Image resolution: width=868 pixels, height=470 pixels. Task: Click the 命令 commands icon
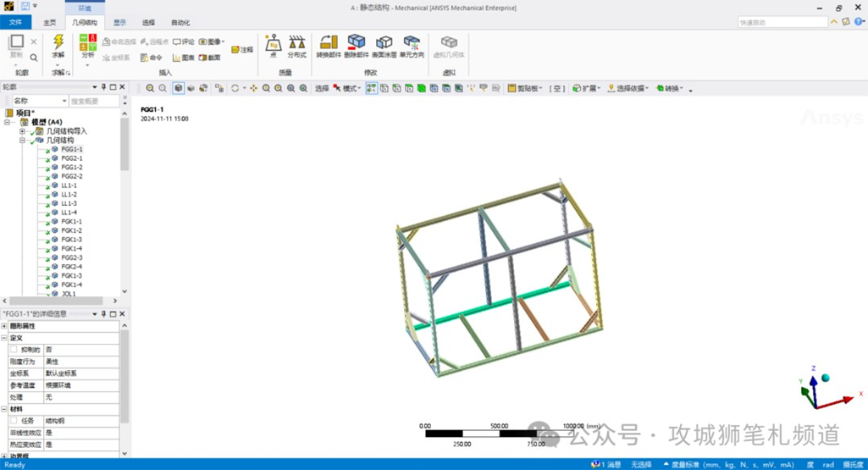coord(151,58)
